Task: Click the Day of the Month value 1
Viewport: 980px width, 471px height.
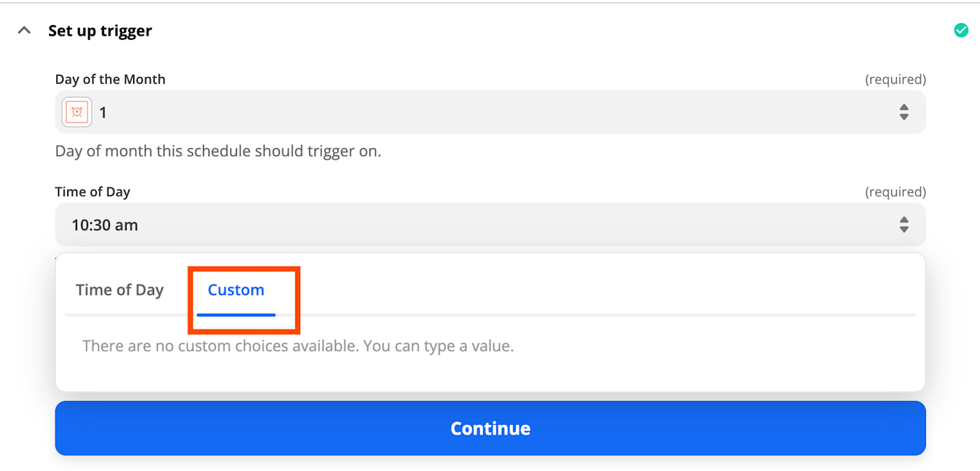Action: [x=103, y=113]
